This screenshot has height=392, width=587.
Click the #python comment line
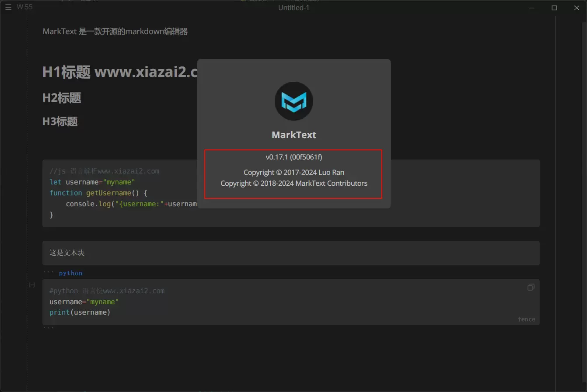point(107,291)
